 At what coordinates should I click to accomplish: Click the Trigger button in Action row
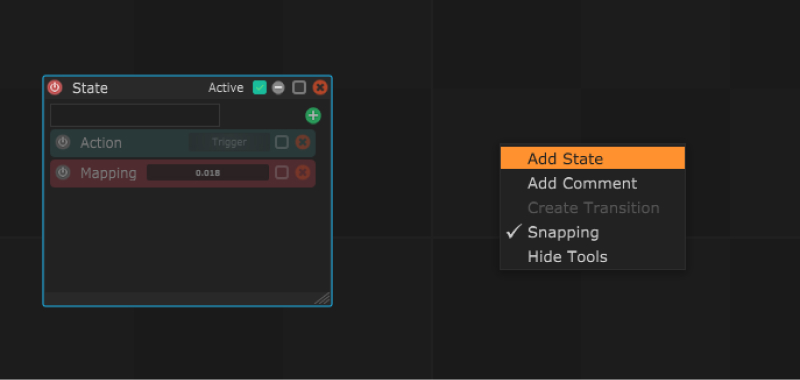[x=229, y=142]
